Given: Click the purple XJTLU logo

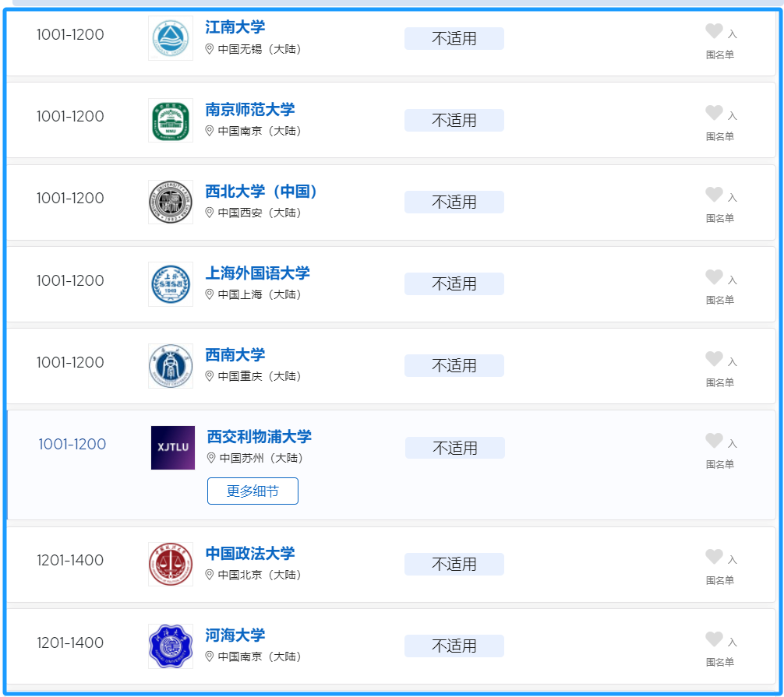Looking at the screenshot, I should coord(172,448).
